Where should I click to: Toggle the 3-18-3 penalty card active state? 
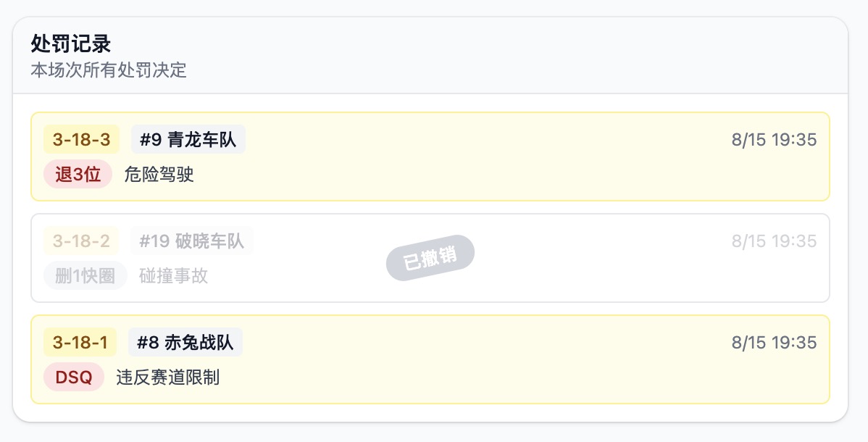point(430,157)
